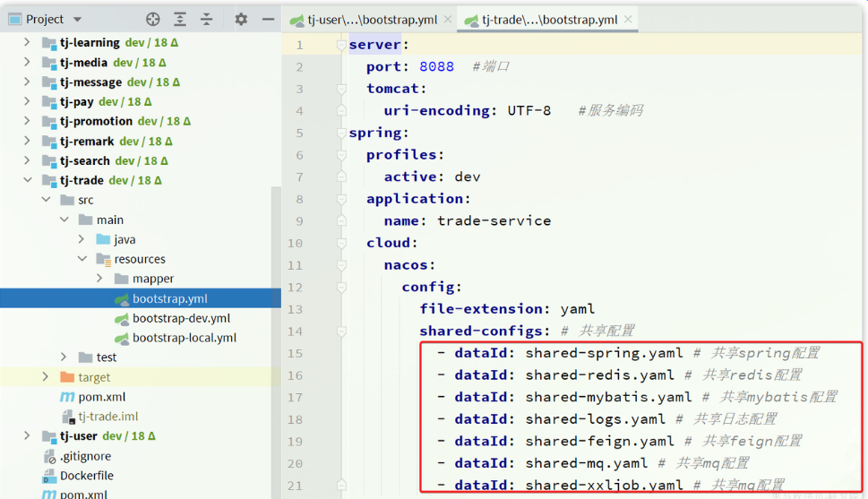The width and height of the screenshot is (868, 499).
Task: Select tj-user module in project tree
Action: pos(78,436)
